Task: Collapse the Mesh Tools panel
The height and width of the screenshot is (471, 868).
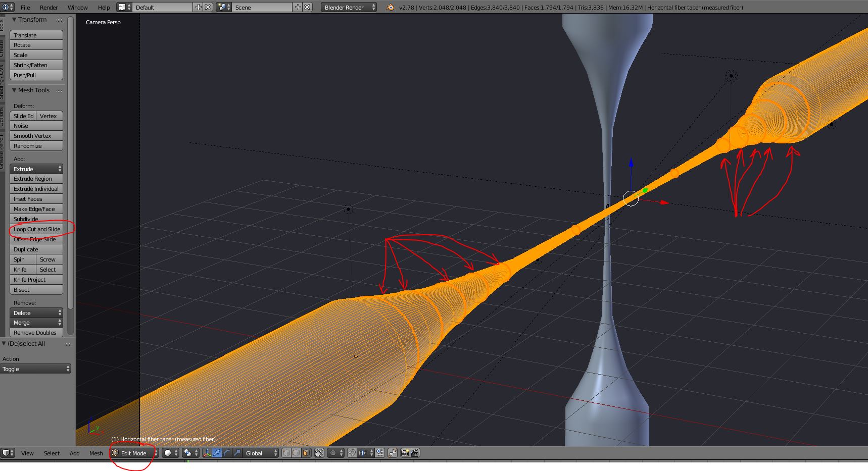Action: (14, 90)
